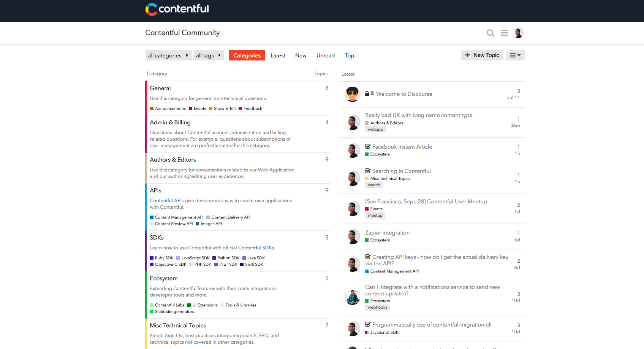The image size is (644, 349).
Task: Switch to the Latest tab
Action: pos(278,56)
